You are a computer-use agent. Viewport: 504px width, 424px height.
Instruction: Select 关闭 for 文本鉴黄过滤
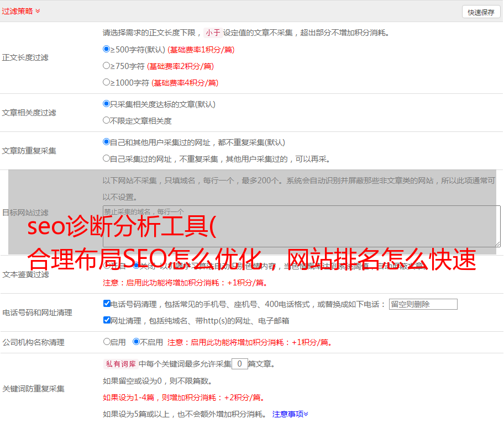pos(136,266)
